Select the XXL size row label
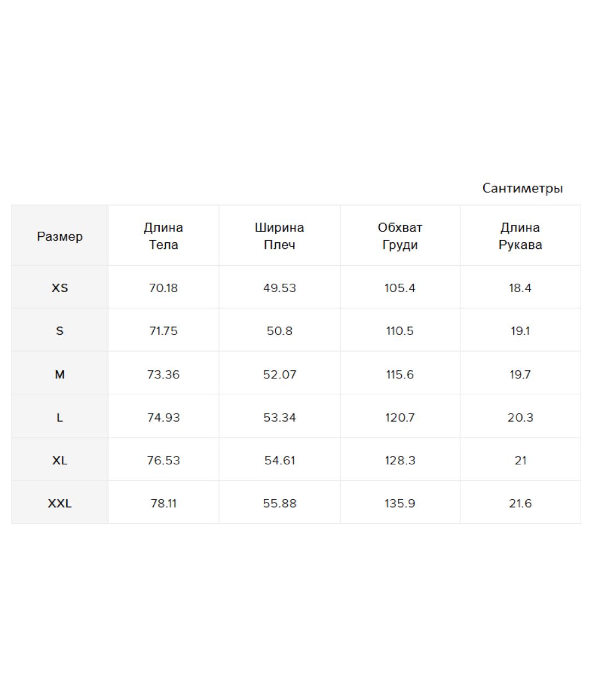Image resolution: width=591 pixels, height=700 pixels. coord(60,503)
